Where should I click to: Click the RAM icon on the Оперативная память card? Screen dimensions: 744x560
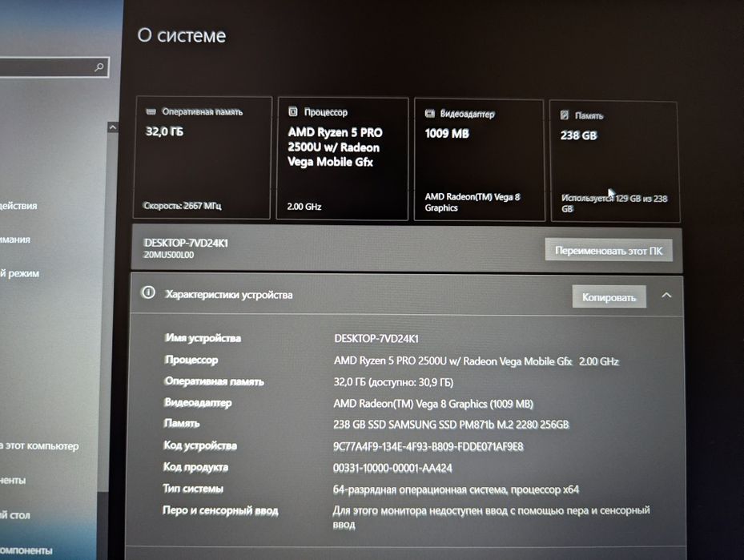tap(151, 111)
